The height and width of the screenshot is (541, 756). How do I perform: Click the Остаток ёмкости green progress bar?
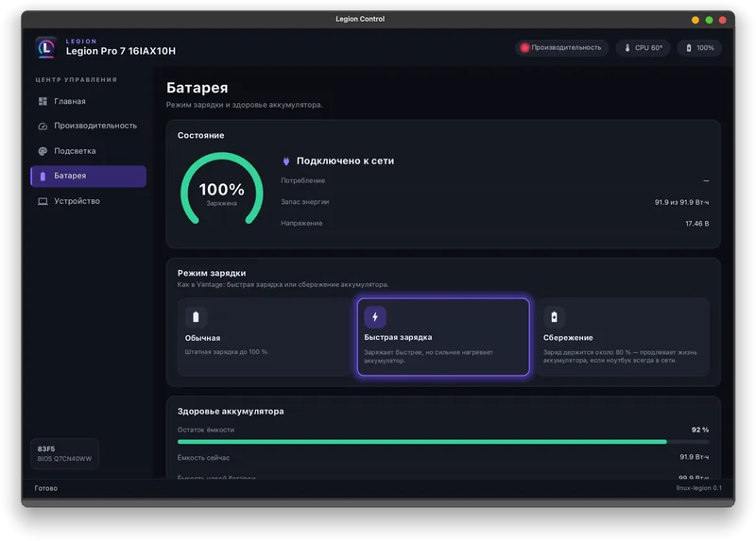coord(443,442)
